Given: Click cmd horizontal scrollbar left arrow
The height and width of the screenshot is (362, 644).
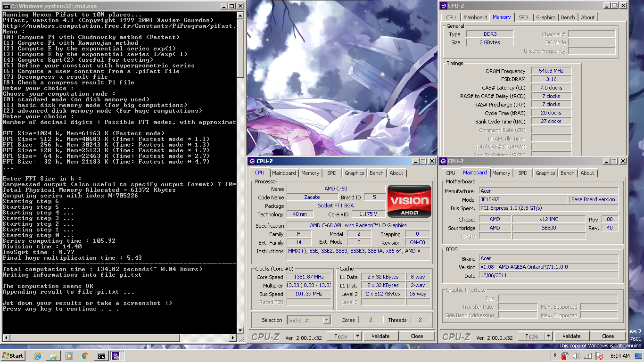Looking at the screenshot, I should [6, 337].
